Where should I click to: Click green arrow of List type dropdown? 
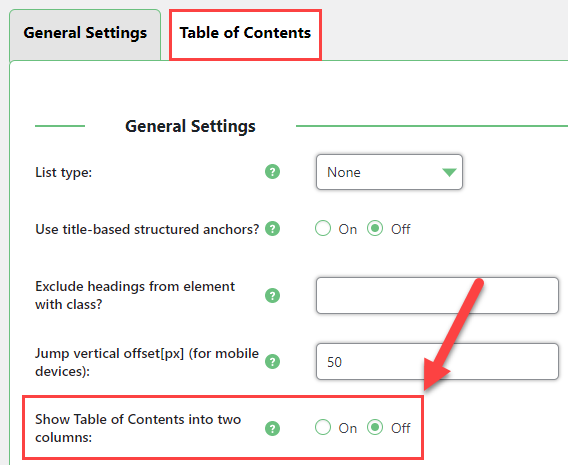click(449, 172)
